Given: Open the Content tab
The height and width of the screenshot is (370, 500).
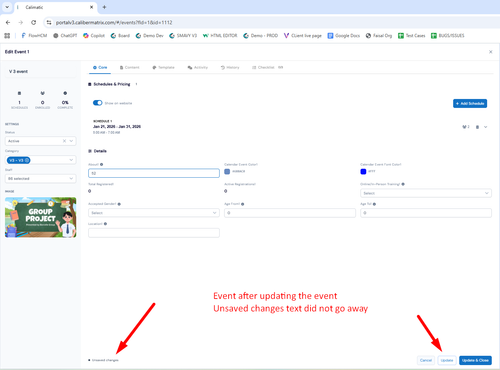Looking at the screenshot, I should pos(130,67).
